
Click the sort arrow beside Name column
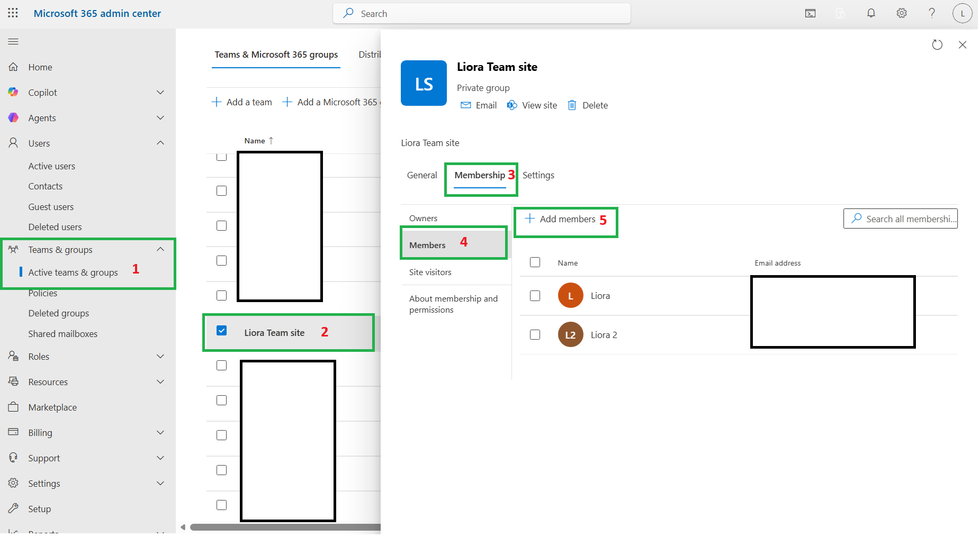tap(271, 141)
